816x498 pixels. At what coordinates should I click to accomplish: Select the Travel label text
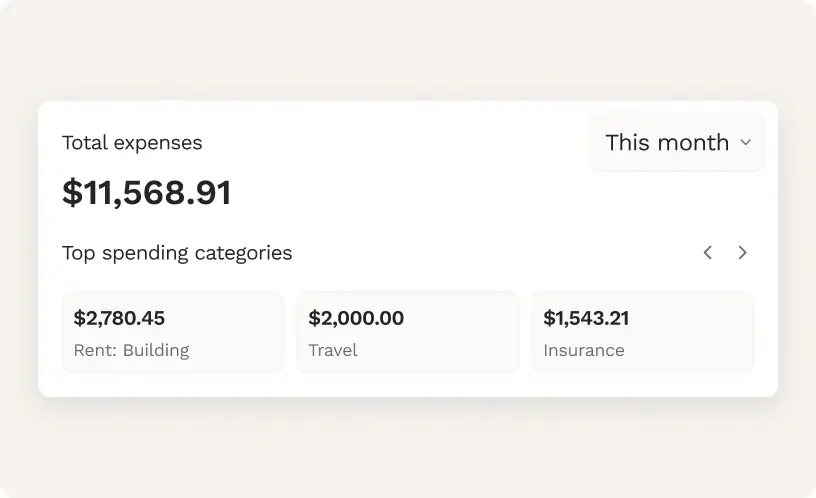(333, 350)
